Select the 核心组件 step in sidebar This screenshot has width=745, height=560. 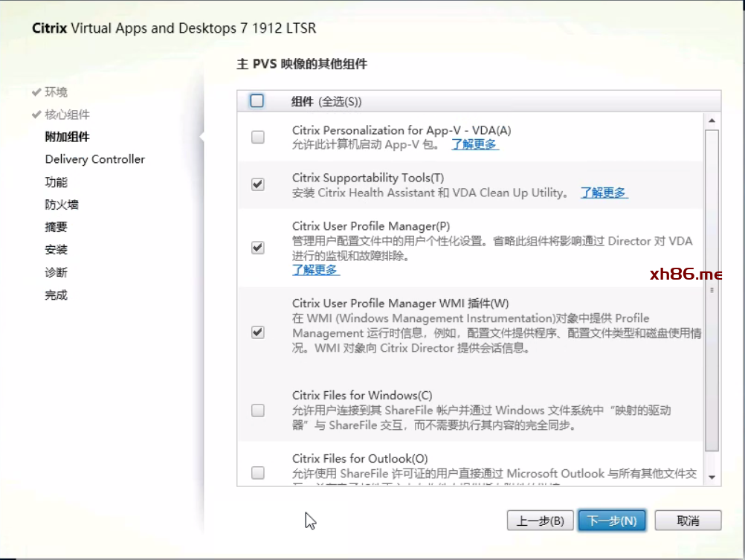click(67, 115)
